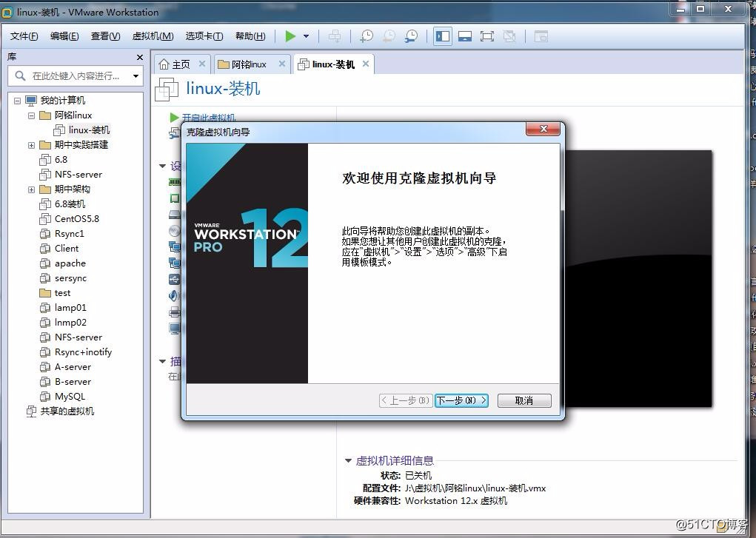
Task: Click the send Ctrl+Alt+Del toolbar icon
Action: [334, 36]
